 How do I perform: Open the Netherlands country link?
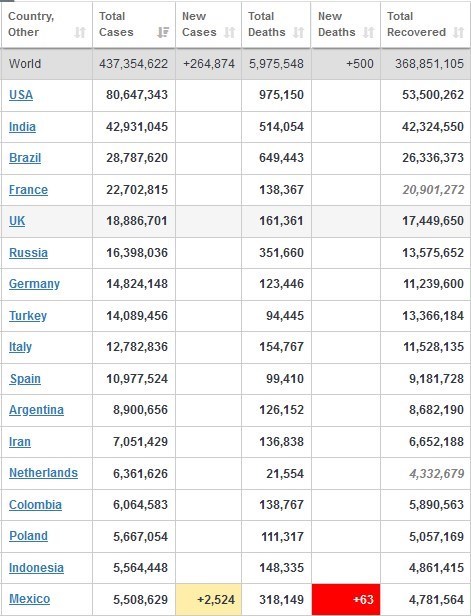click(43, 473)
